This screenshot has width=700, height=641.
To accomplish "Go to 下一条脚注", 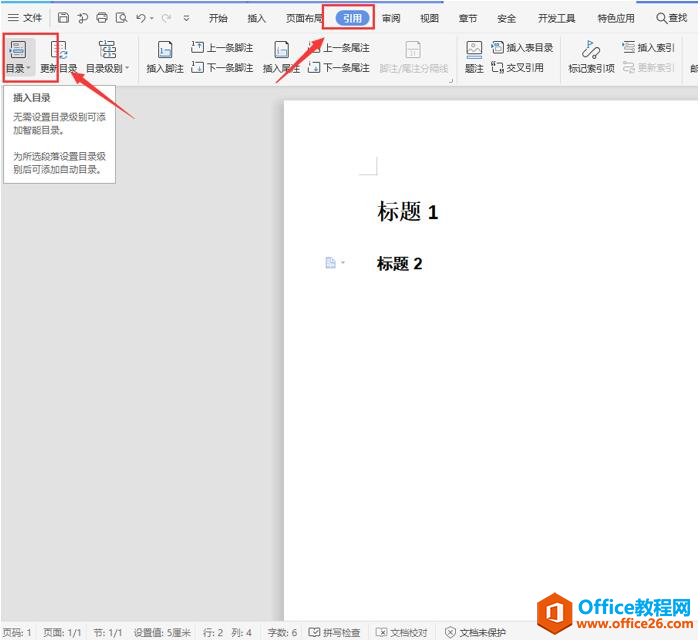I will 222,68.
